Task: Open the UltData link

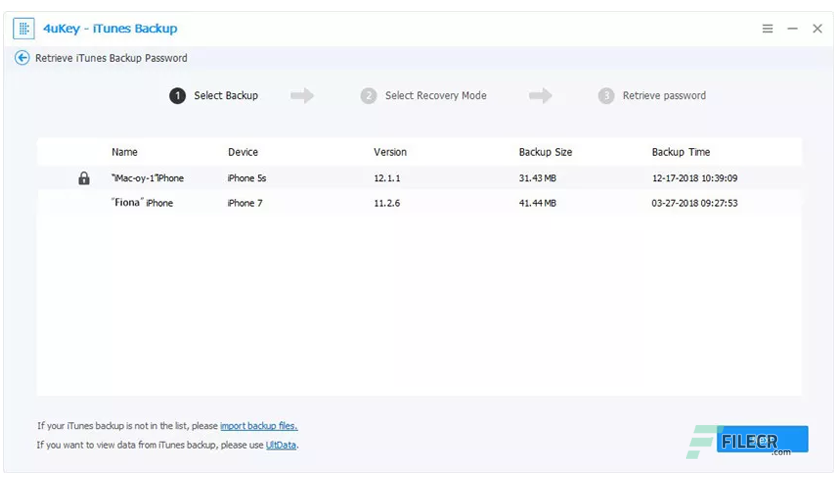Action: tap(281, 445)
